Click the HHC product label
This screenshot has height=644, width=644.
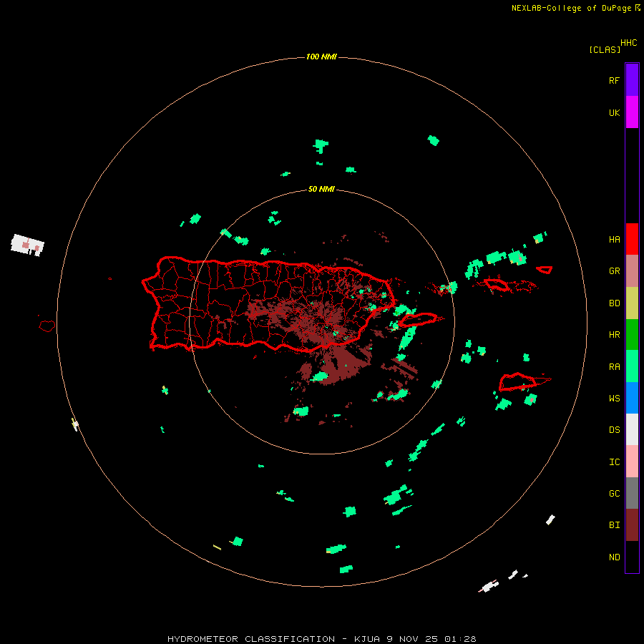[628, 43]
